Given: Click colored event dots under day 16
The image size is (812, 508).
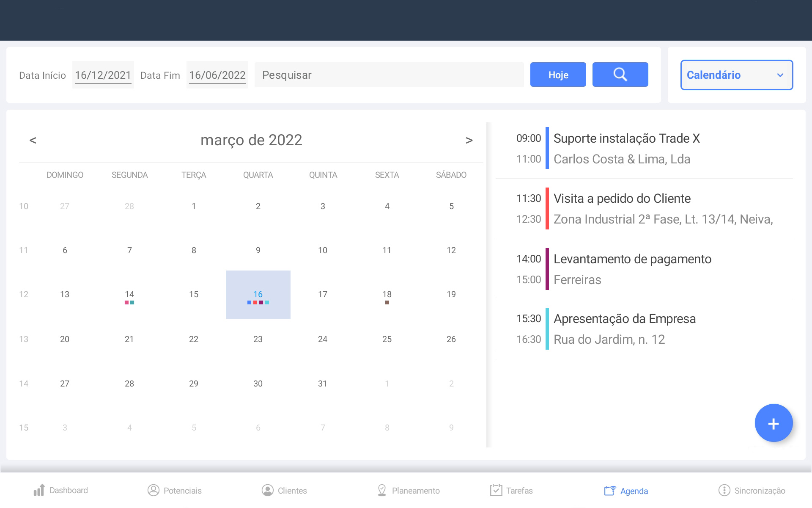Looking at the screenshot, I should (x=258, y=302).
